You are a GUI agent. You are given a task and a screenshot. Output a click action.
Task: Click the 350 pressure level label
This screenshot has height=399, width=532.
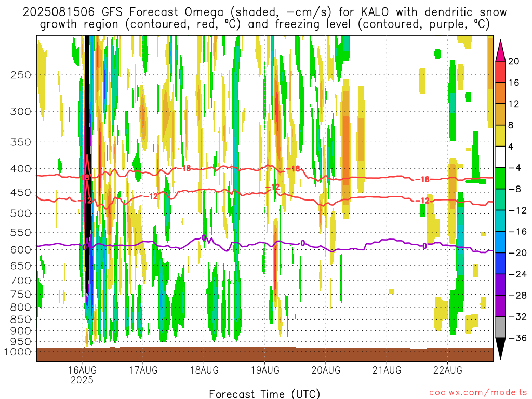[21, 142]
